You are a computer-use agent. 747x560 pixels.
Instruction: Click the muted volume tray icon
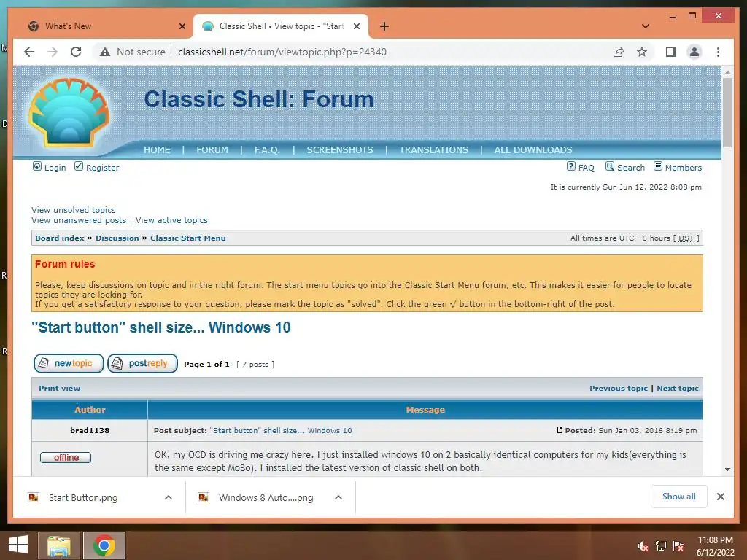pos(643,546)
